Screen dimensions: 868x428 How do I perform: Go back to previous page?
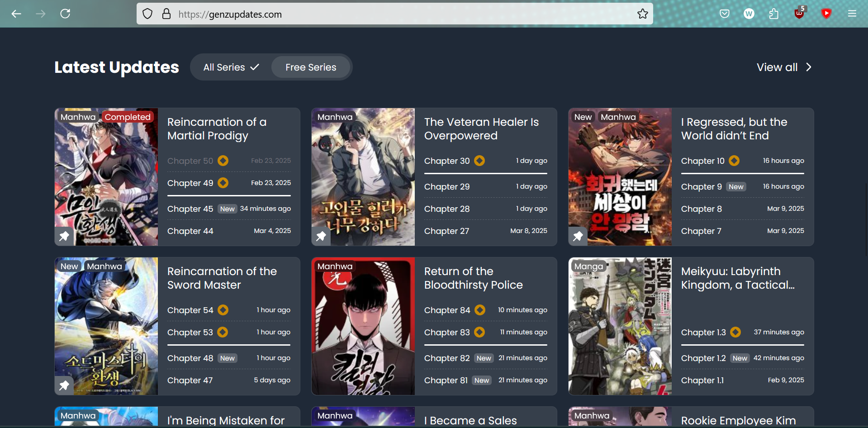(16, 14)
